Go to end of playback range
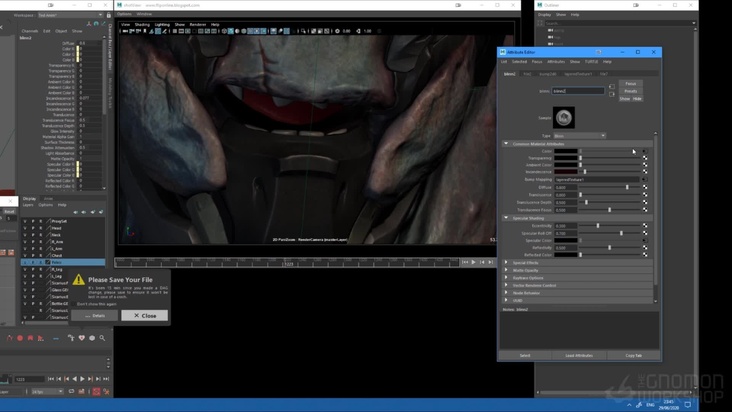This screenshot has width=732, height=412. click(106, 379)
